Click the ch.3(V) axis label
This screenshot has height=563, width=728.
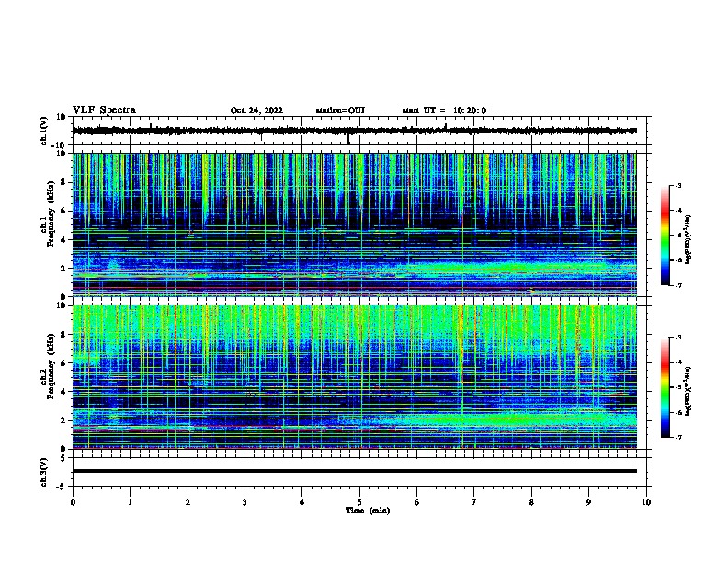44,472
